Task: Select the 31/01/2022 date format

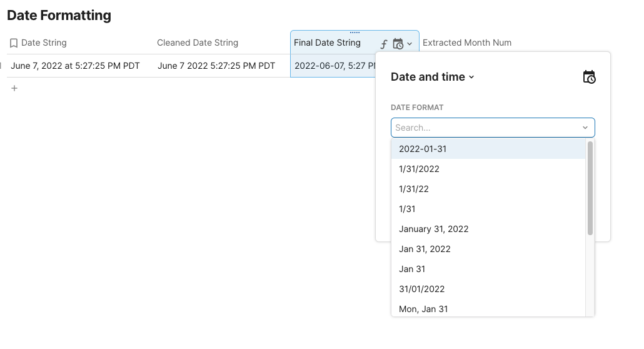Action: point(421,289)
